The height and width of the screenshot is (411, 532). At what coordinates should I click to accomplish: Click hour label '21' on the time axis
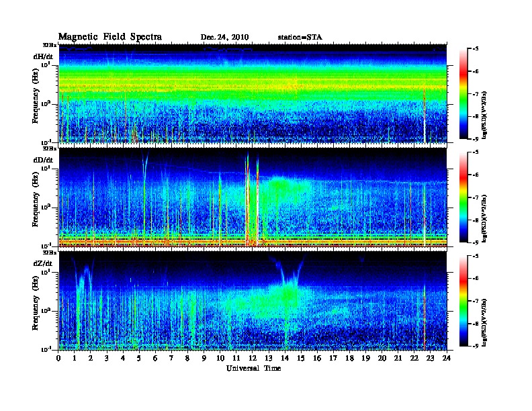pos(398,359)
